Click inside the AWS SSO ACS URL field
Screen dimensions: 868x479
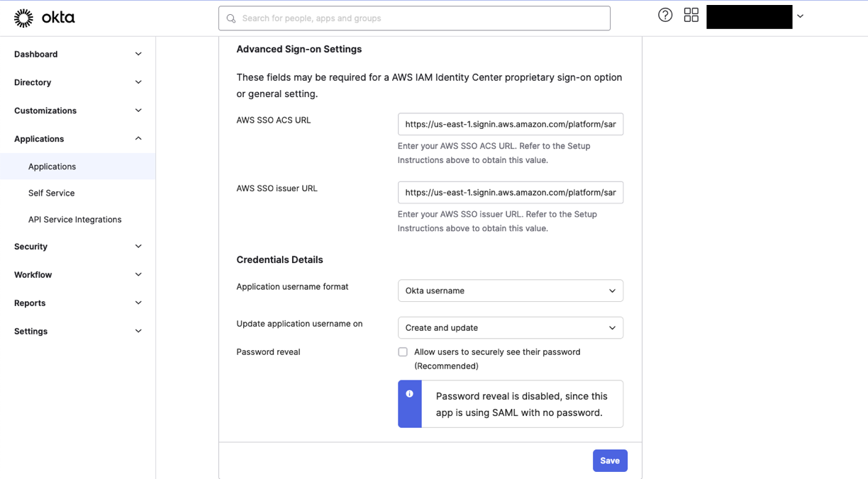pos(510,124)
